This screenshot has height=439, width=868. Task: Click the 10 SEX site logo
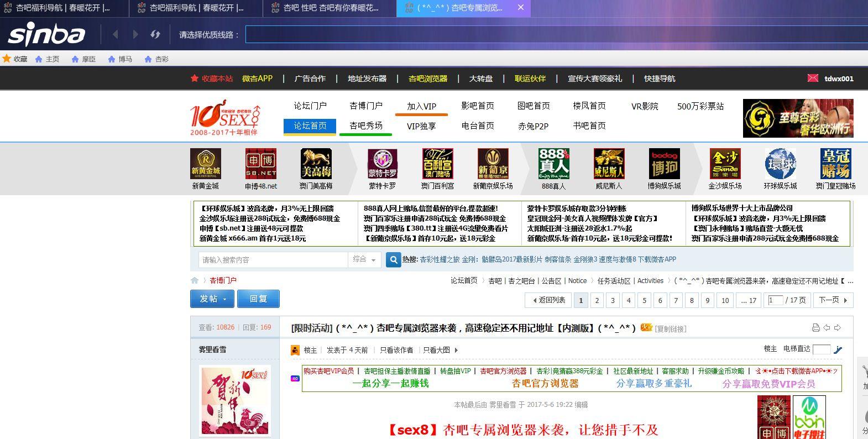tap(225, 117)
